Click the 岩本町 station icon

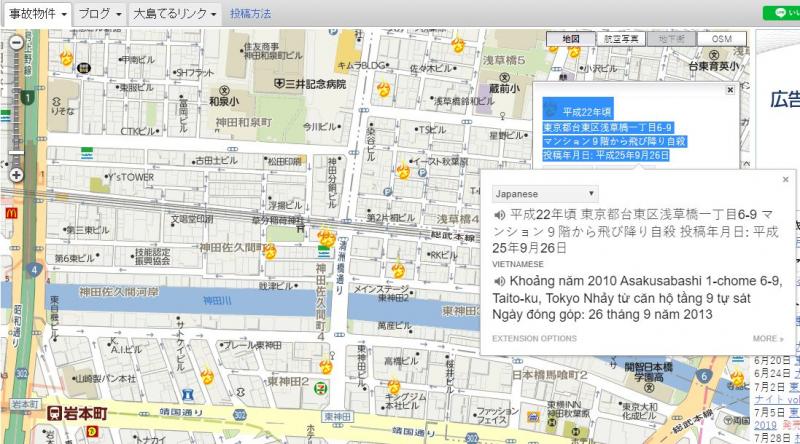point(55,413)
